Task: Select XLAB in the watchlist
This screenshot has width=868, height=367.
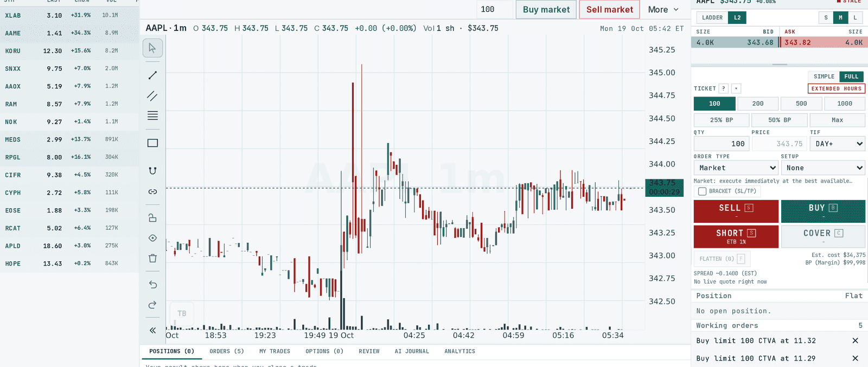Action: pos(69,15)
